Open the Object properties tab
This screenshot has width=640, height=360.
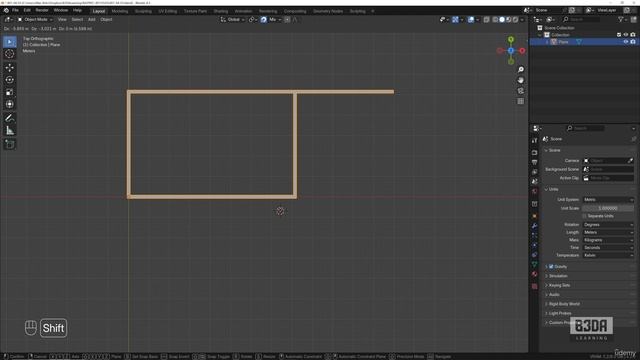(535, 216)
